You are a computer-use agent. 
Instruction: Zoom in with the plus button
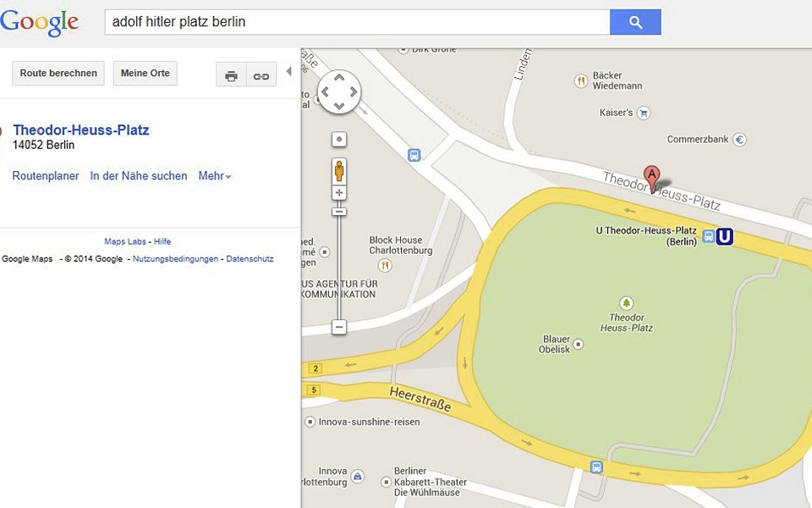point(338,193)
